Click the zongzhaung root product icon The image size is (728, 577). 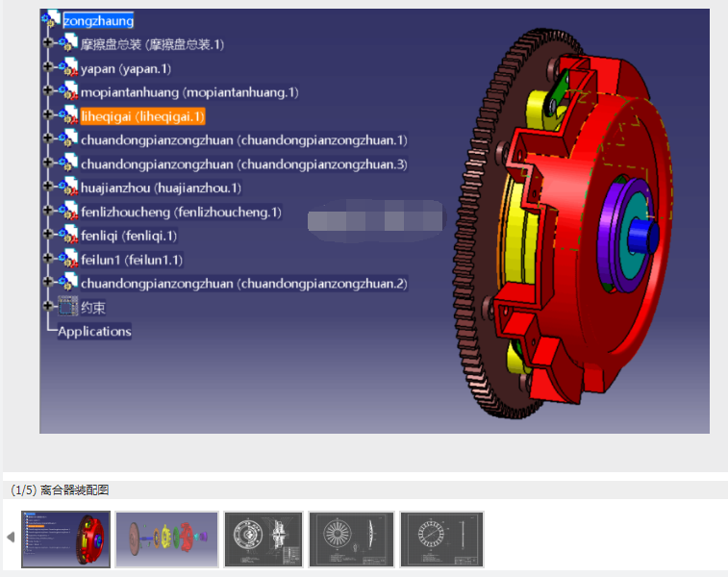(x=51, y=19)
